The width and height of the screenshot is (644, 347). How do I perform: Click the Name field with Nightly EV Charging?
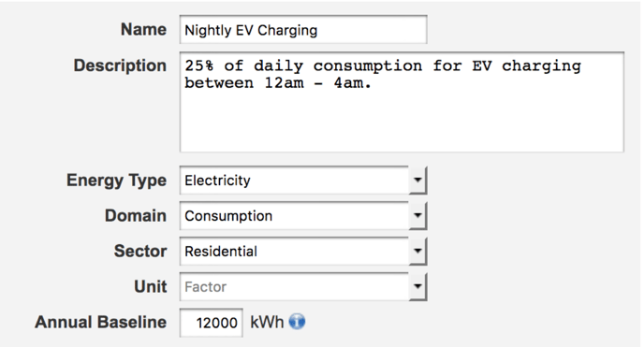click(303, 30)
